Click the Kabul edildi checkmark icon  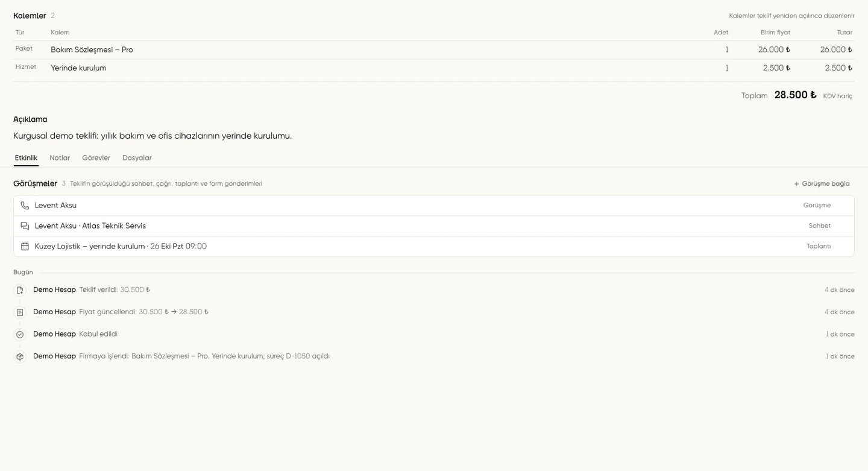click(x=20, y=335)
